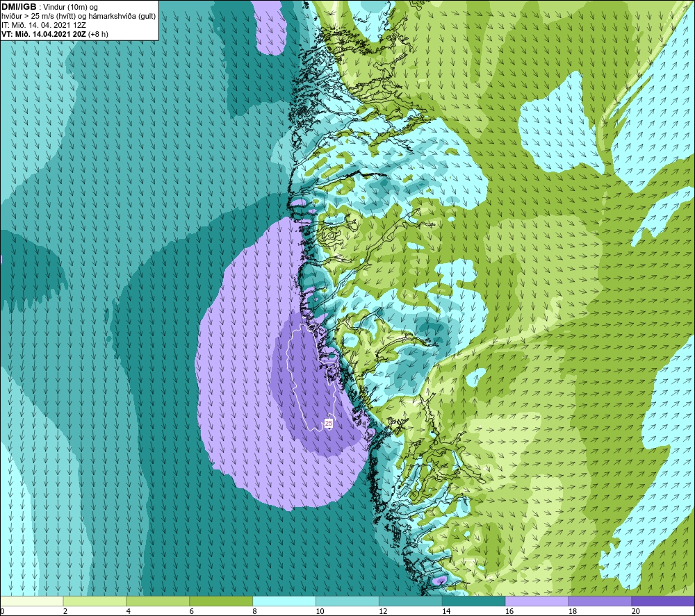Image resolution: width=695 pixels, height=616 pixels.
Task: Click the scale label '0'
Action: (2, 612)
